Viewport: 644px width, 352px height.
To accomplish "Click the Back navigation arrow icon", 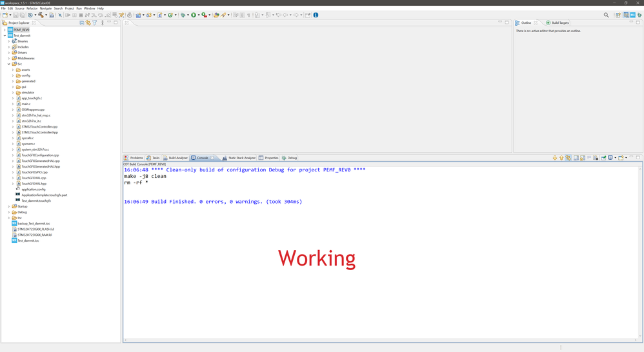I will [285, 15].
